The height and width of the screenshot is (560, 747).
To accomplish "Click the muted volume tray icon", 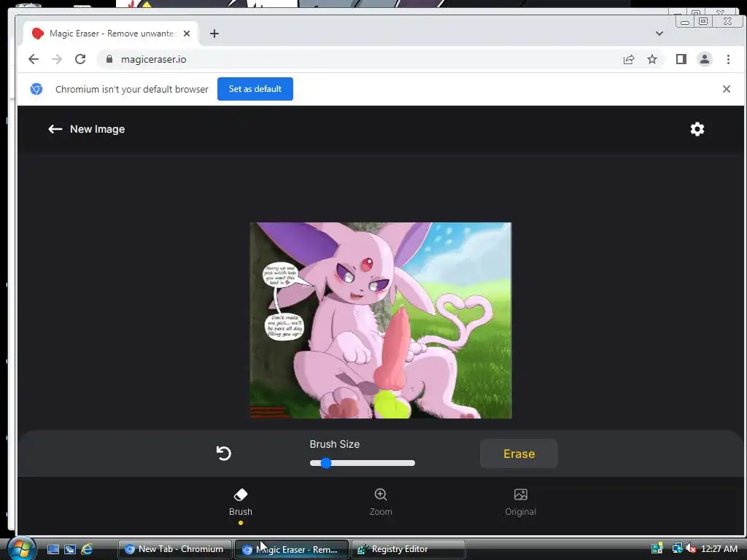I will click(691, 549).
